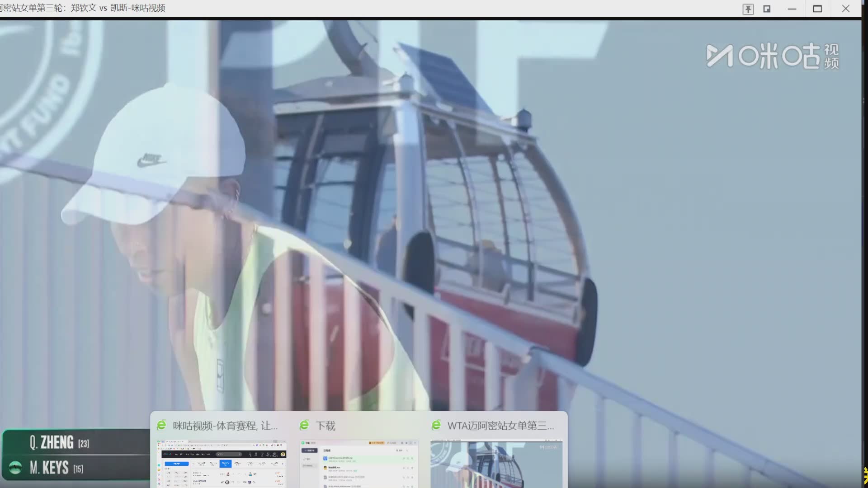Click M. KEYS name on scoreboard

[50, 468]
